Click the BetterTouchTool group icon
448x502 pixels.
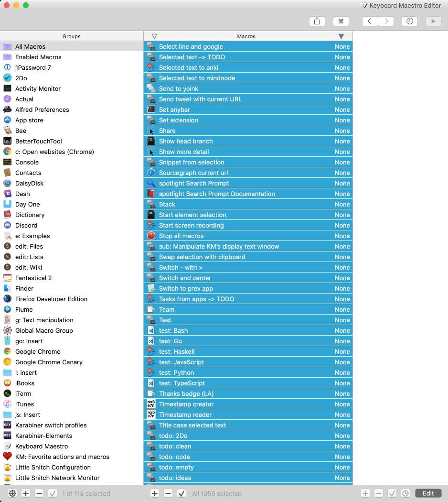pyautogui.click(x=7, y=141)
